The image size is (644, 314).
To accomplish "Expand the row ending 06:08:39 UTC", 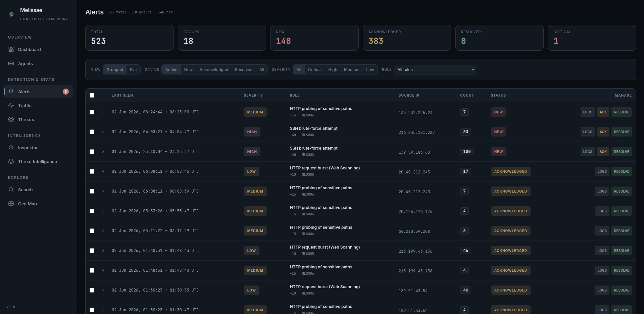I will (x=103, y=191).
